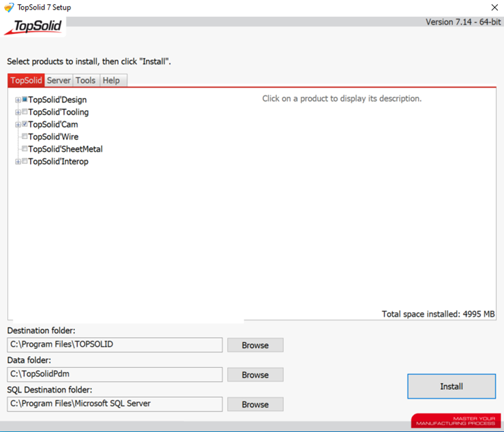Check the TopSolid'SheetMetal checkbox
The image size is (504, 432).
pyautogui.click(x=25, y=149)
